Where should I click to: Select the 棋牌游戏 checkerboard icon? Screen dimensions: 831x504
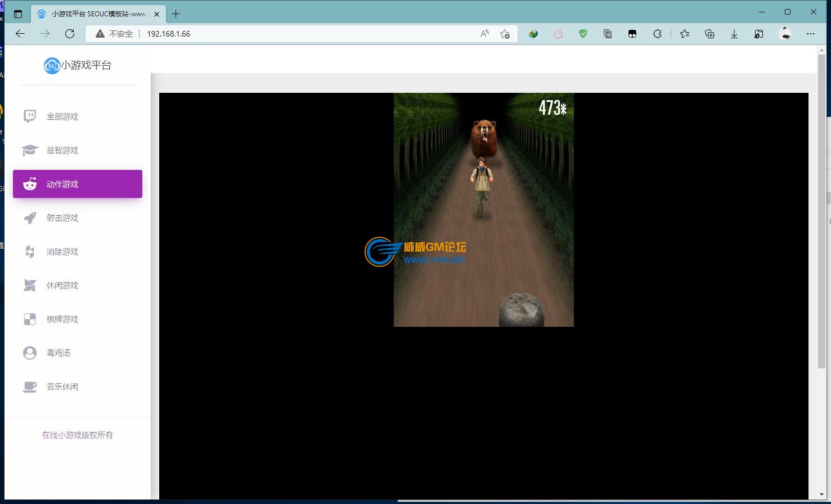30,319
